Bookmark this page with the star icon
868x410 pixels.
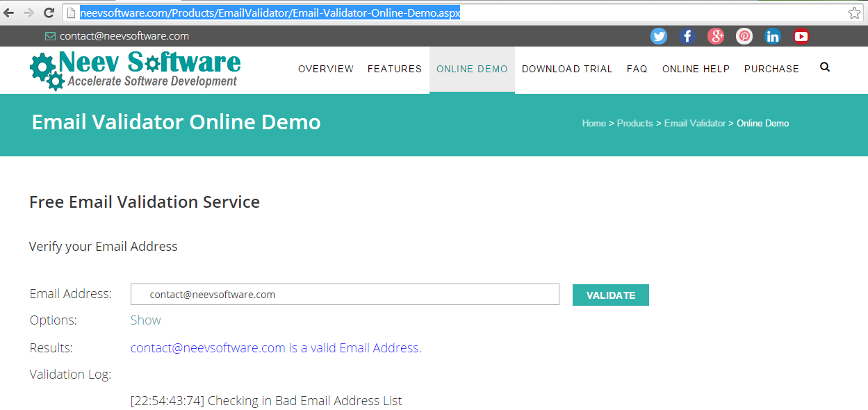[854, 13]
